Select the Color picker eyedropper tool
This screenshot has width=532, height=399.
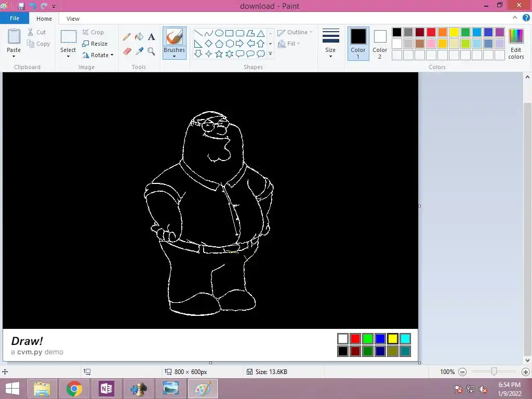tap(139, 51)
